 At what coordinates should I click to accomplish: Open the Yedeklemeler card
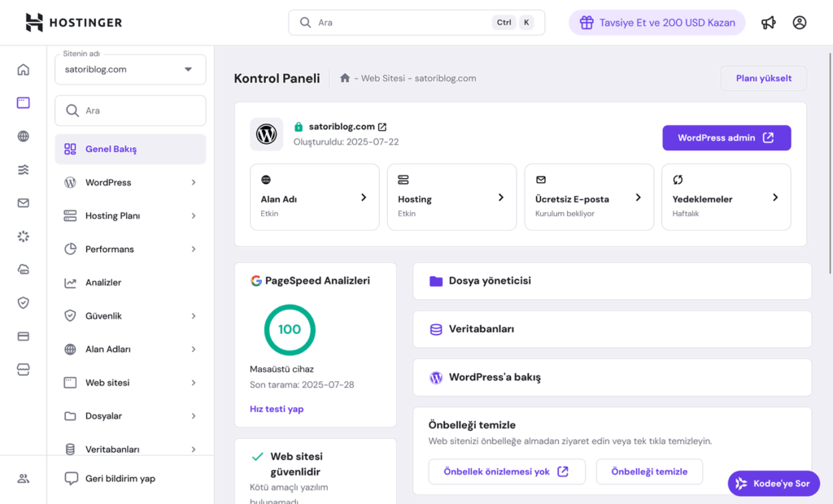pos(726,197)
